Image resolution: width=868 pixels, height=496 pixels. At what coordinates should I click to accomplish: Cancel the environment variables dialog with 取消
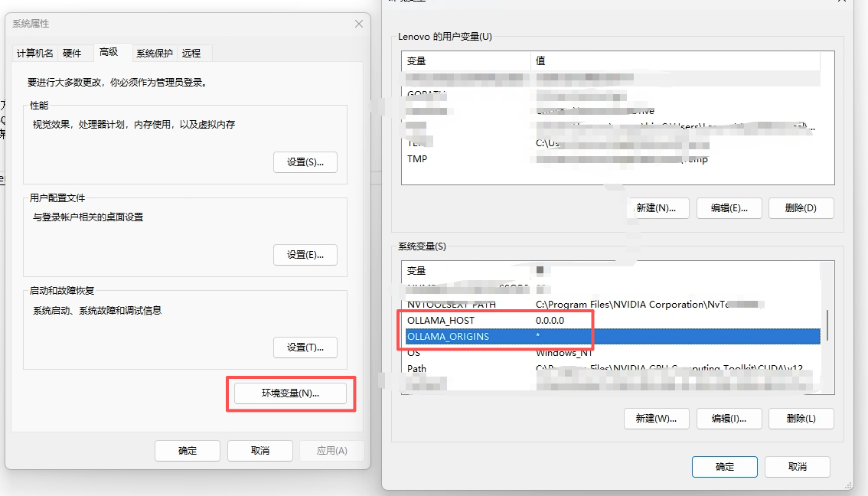tap(797, 467)
